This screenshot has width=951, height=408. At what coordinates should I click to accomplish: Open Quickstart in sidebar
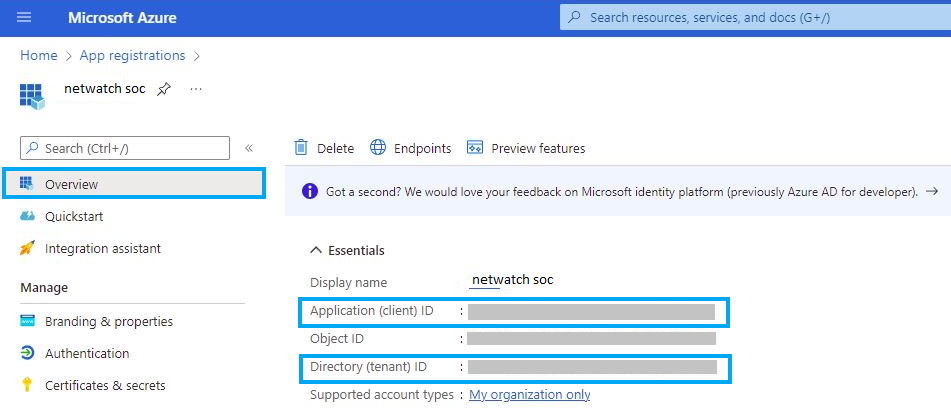pos(74,216)
